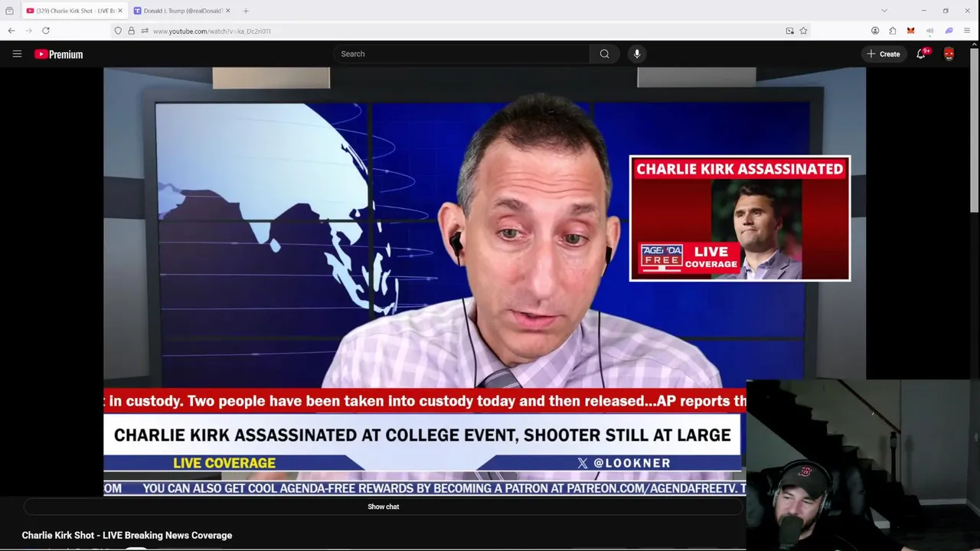Image resolution: width=980 pixels, height=551 pixels.
Task: Open a new browser tab
Action: tap(246, 11)
